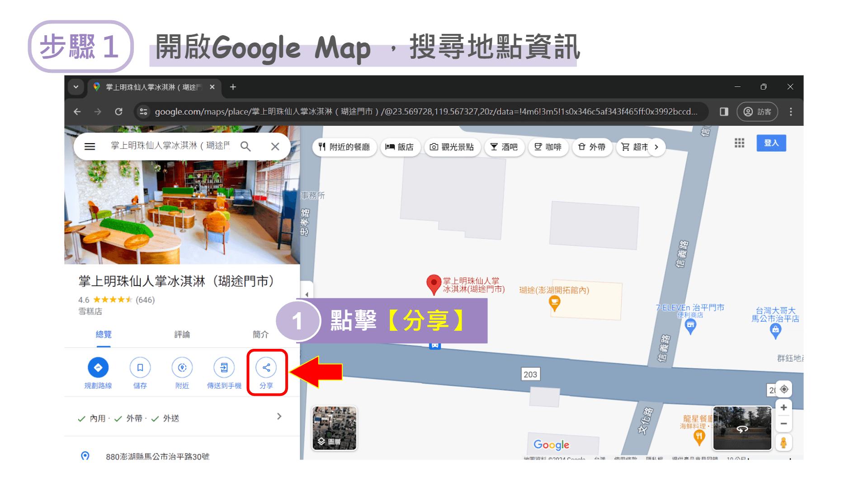Select the 簡介 tab
This screenshot has height=488, width=868.
point(260,334)
